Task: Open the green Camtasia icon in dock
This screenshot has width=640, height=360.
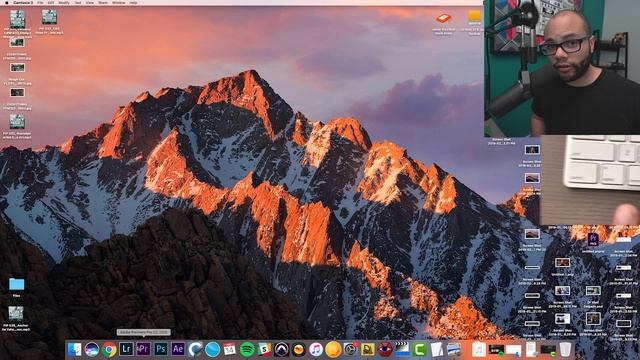Action: [419, 349]
